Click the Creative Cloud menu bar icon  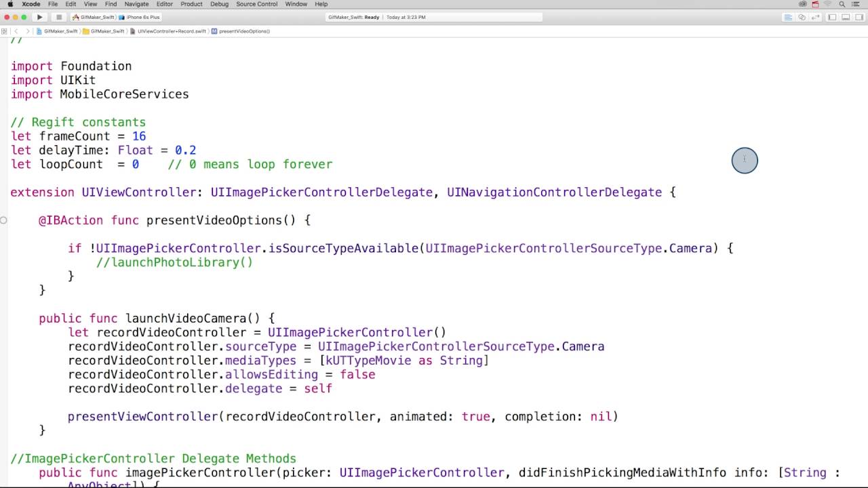pyautogui.click(x=803, y=4)
